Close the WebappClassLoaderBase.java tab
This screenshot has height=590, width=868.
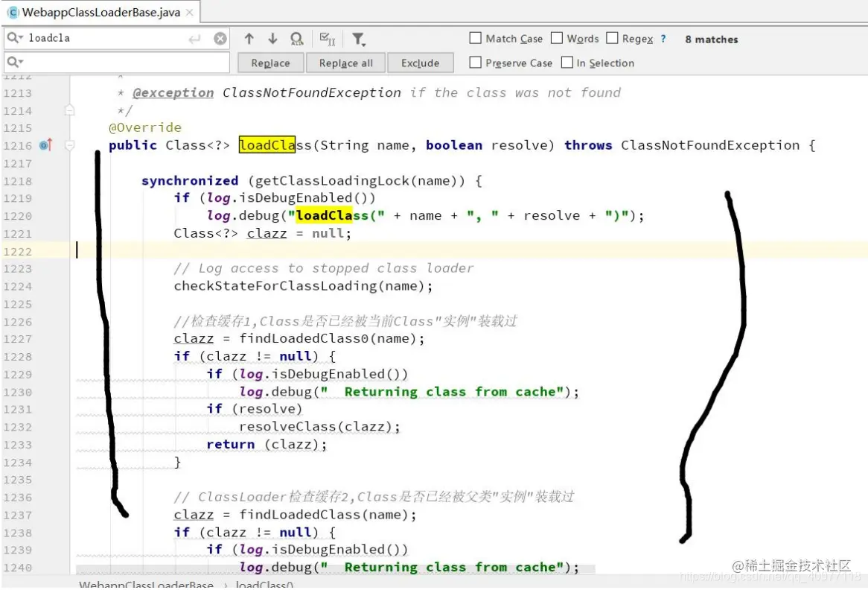pos(190,12)
